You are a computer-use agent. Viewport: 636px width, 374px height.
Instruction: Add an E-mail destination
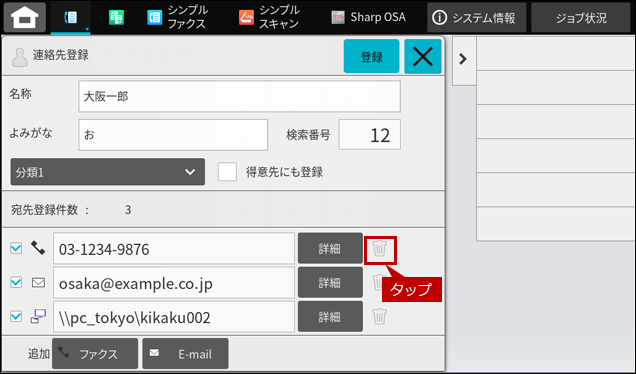pos(185,354)
